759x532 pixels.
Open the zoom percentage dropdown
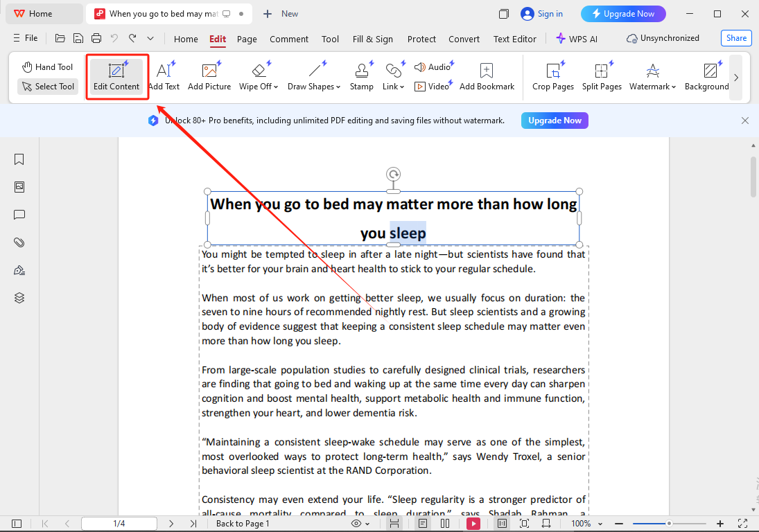[586, 524]
